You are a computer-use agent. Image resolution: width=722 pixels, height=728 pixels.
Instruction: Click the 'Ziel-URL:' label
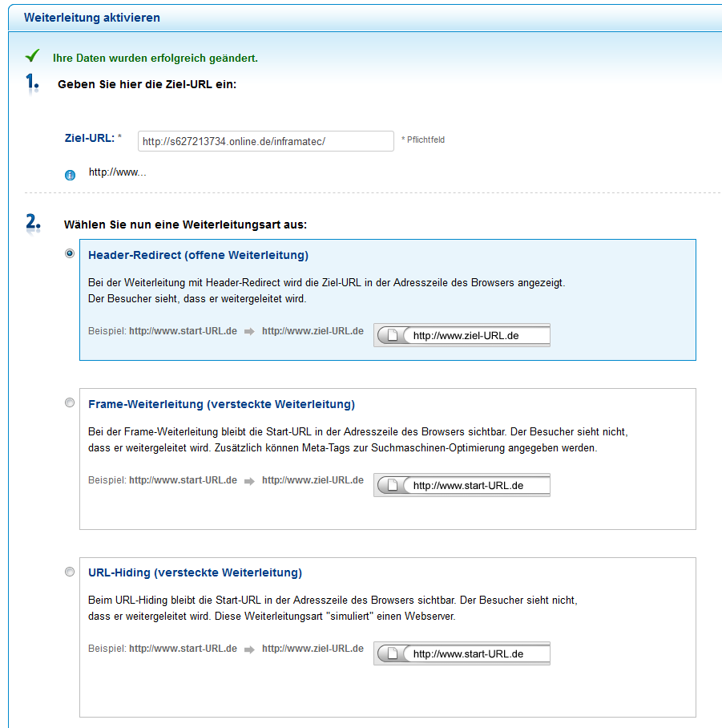[90, 139]
